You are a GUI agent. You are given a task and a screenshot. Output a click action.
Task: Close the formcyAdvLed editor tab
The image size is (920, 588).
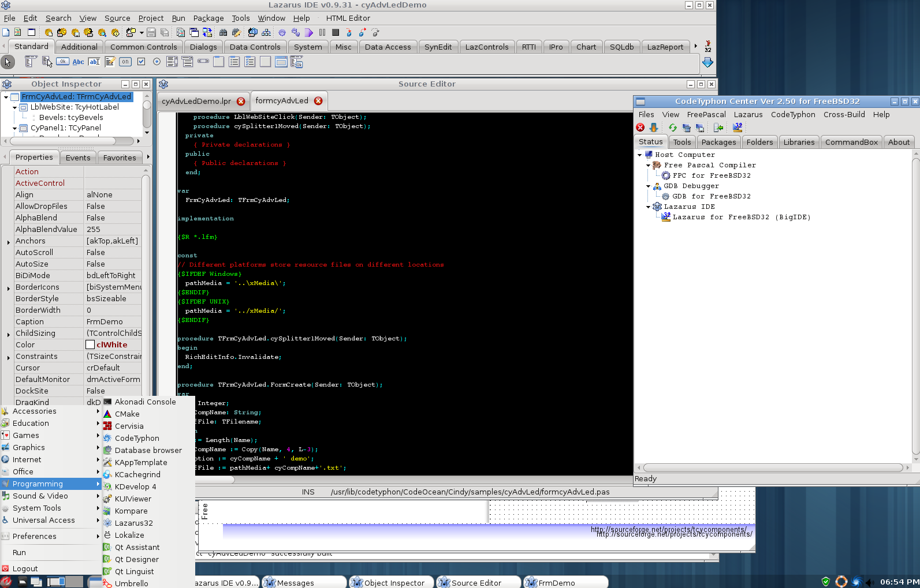(x=318, y=100)
